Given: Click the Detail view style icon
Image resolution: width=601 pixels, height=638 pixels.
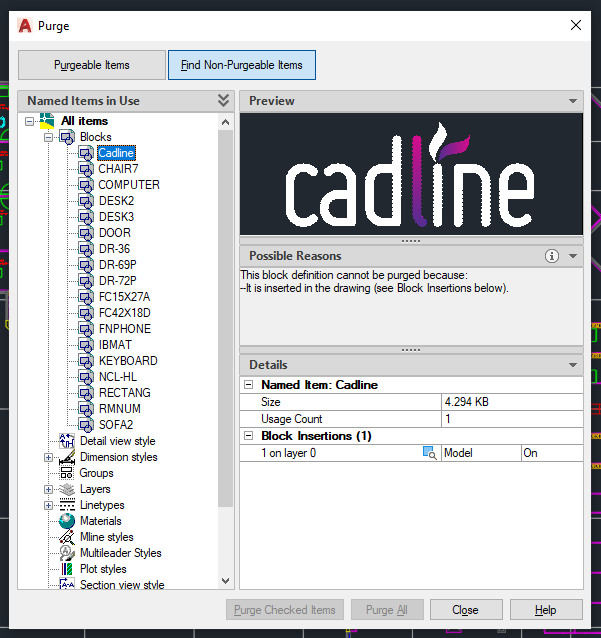Looking at the screenshot, I should coord(67,441).
